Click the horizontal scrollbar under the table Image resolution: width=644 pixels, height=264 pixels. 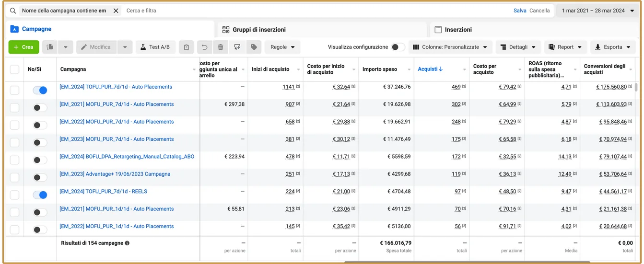[x=467, y=262]
